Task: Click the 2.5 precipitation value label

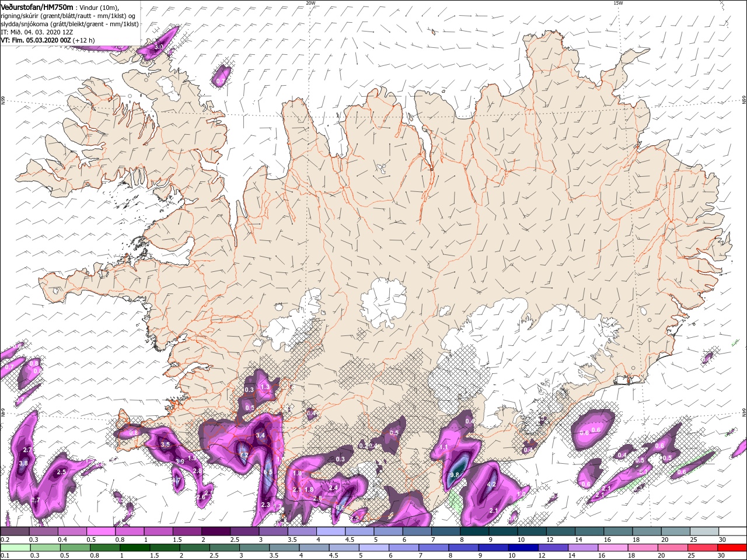Action: (x=61, y=471)
